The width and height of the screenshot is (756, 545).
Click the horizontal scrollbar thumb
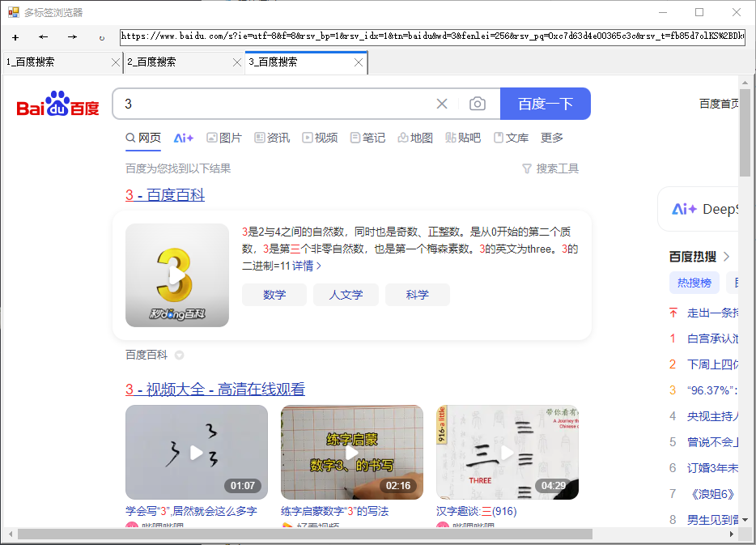[304, 534]
